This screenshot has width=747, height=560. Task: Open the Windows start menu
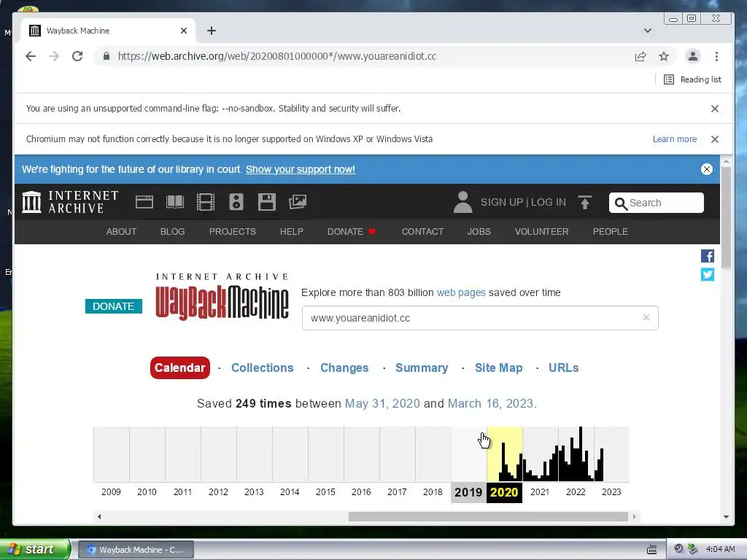point(35,549)
